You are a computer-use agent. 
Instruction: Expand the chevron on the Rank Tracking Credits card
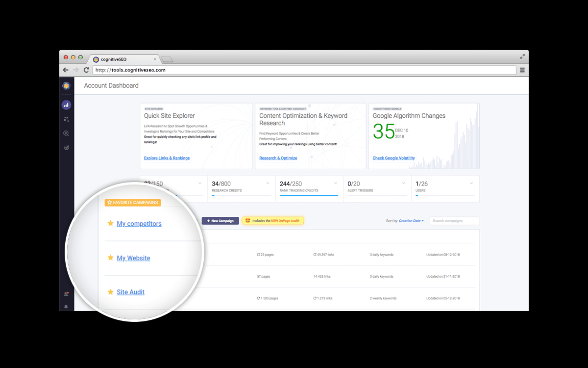335,183
